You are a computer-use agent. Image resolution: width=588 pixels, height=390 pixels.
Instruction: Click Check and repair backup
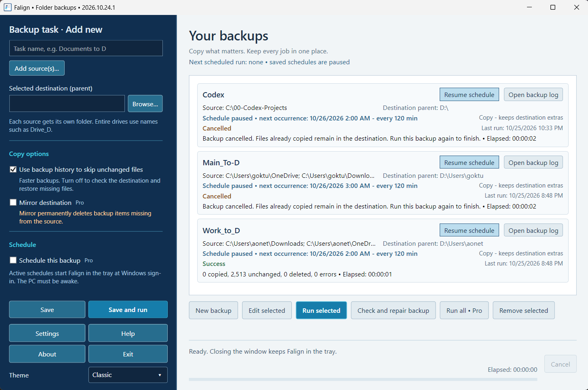pos(393,310)
